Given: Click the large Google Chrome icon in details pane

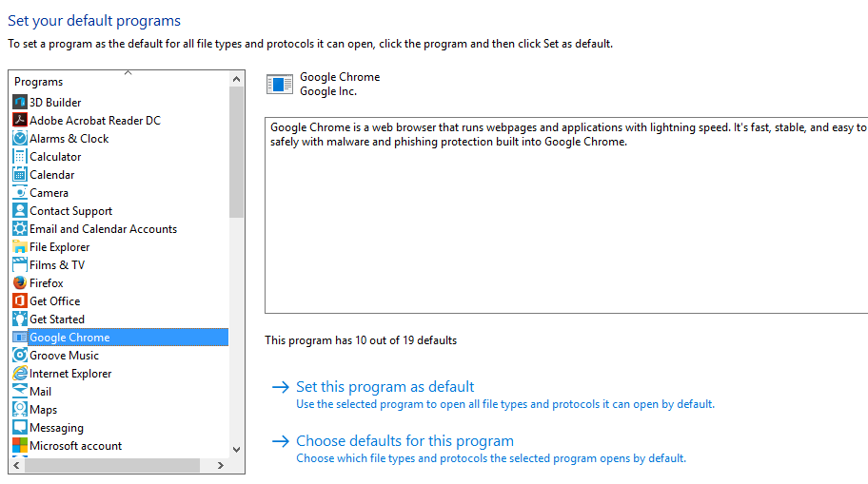Looking at the screenshot, I should click(x=280, y=84).
